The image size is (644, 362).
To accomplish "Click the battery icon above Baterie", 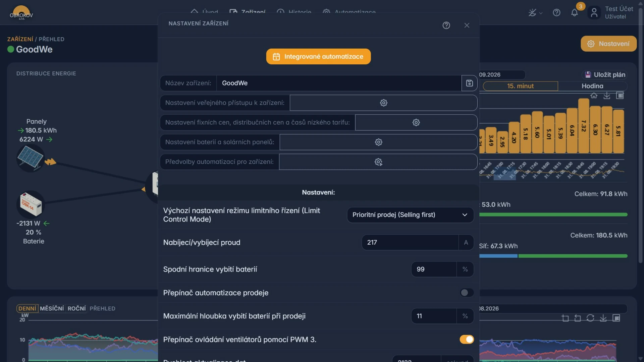I will [x=31, y=204].
